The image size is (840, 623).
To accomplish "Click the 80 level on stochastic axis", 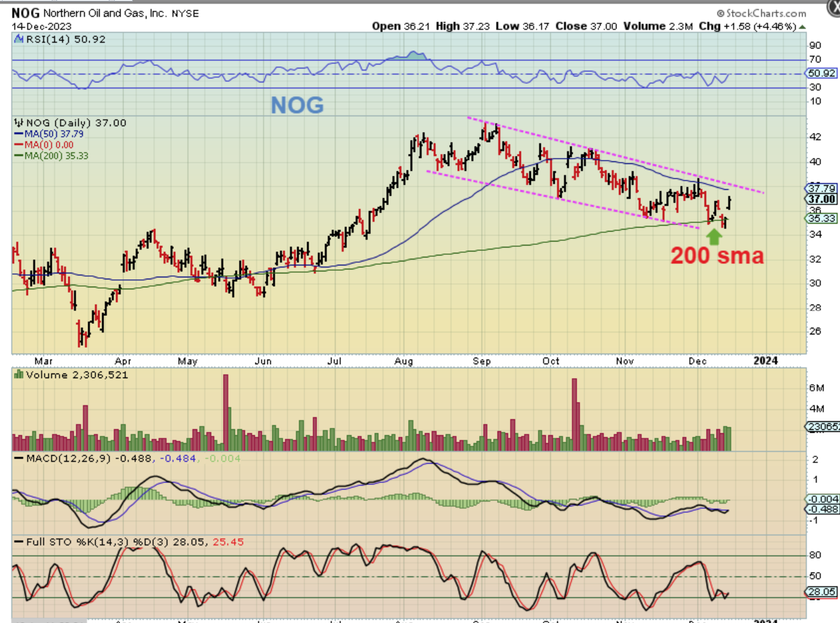I will pyautogui.click(x=814, y=555).
